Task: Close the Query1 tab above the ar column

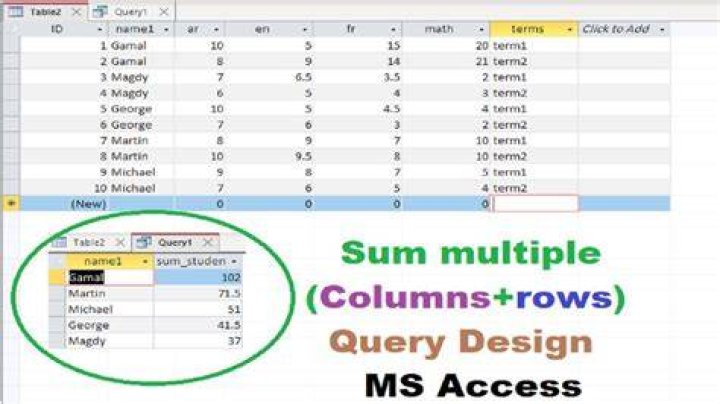Action: 163,12
